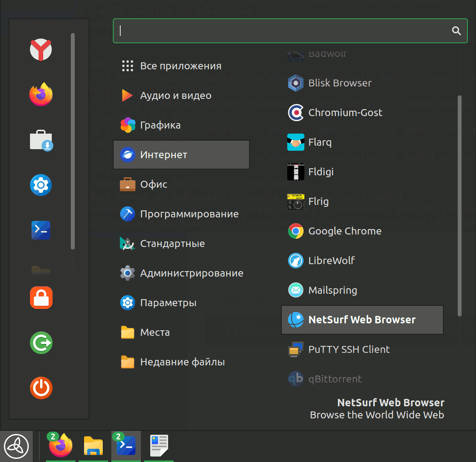476x462 pixels.
Task: Select the Офис category
Action: (x=181, y=184)
